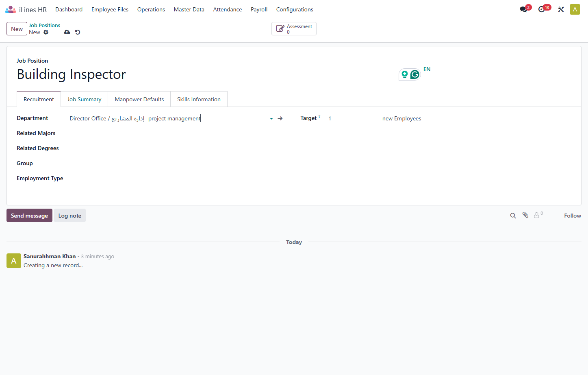Screen dimensions: 588x375
Task: Open the Operations menu
Action: 151,9
